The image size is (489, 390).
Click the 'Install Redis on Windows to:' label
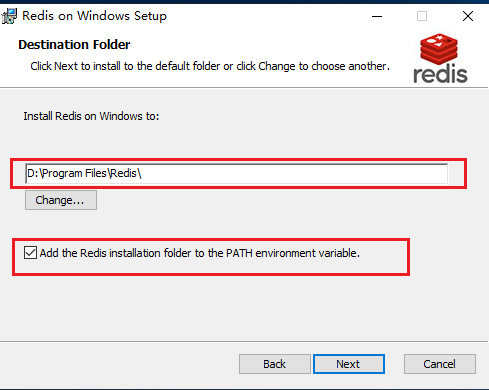[91, 116]
